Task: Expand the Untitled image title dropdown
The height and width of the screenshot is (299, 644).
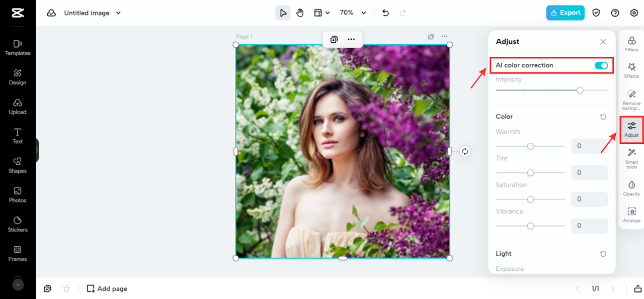Action: tap(118, 13)
